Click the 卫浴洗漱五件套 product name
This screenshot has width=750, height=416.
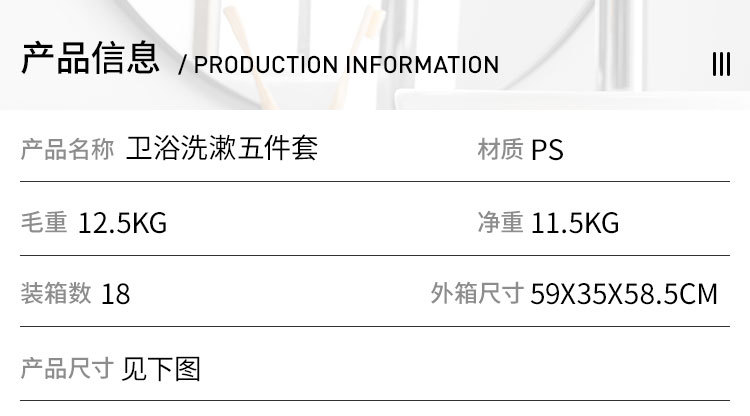[222, 149]
